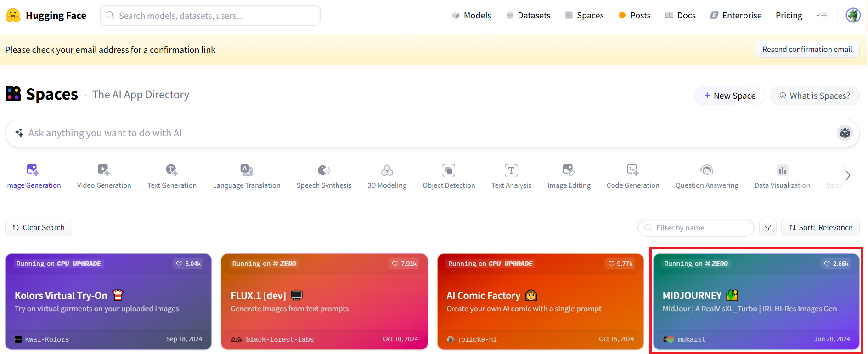Click the 'Oct 15, 2024' date text
The width and height of the screenshot is (868, 354).
tap(616, 339)
